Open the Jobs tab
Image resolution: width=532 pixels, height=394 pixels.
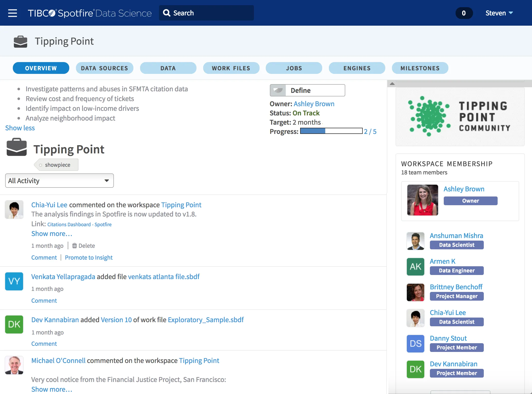(294, 68)
